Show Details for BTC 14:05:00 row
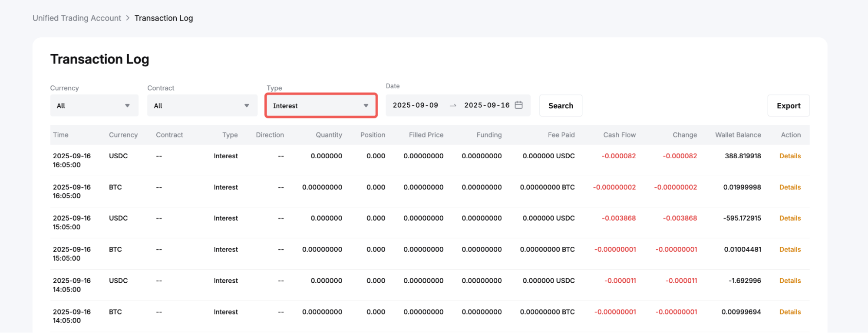This screenshot has height=333, width=868. coord(790,312)
